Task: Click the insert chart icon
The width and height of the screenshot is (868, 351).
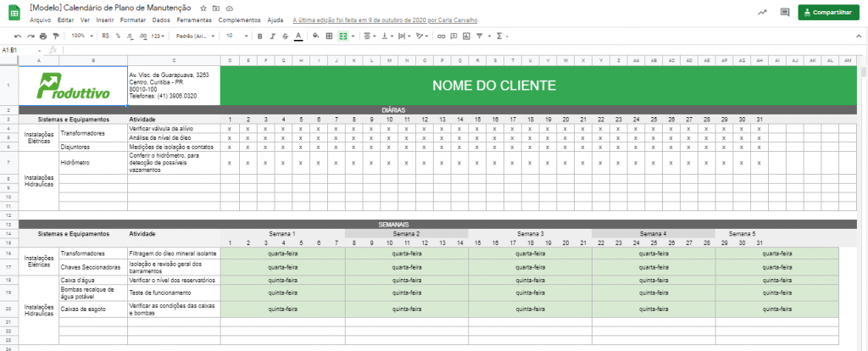Action: [x=466, y=36]
